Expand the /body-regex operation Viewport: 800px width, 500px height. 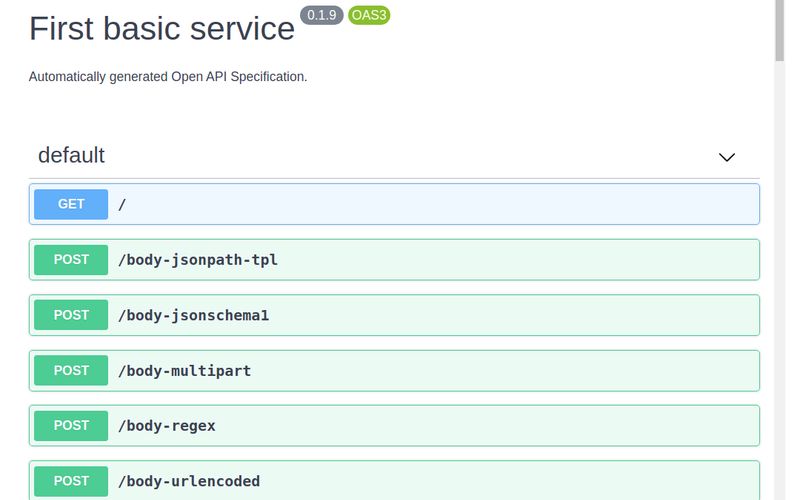tap(394, 426)
